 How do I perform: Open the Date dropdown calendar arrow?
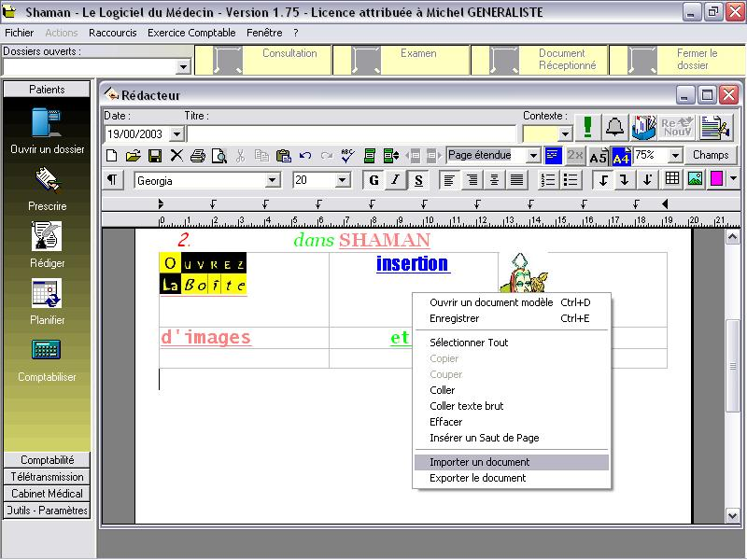point(176,134)
